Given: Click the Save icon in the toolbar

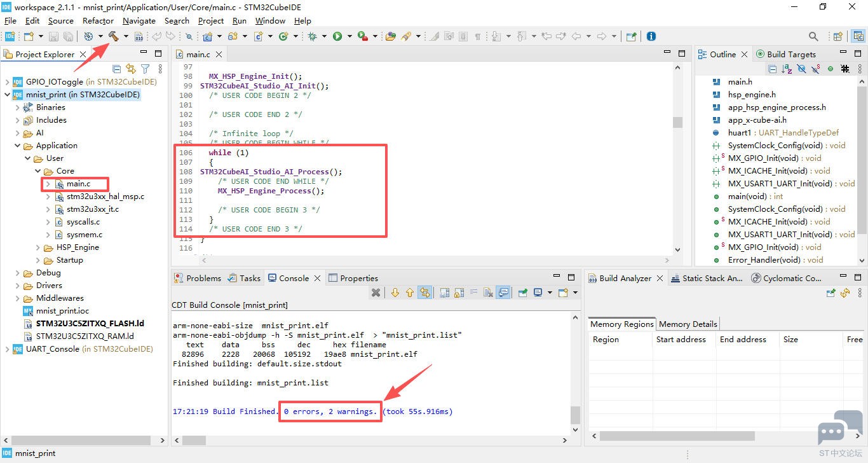Looking at the screenshot, I should pyautogui.click(x=54, y=36).
